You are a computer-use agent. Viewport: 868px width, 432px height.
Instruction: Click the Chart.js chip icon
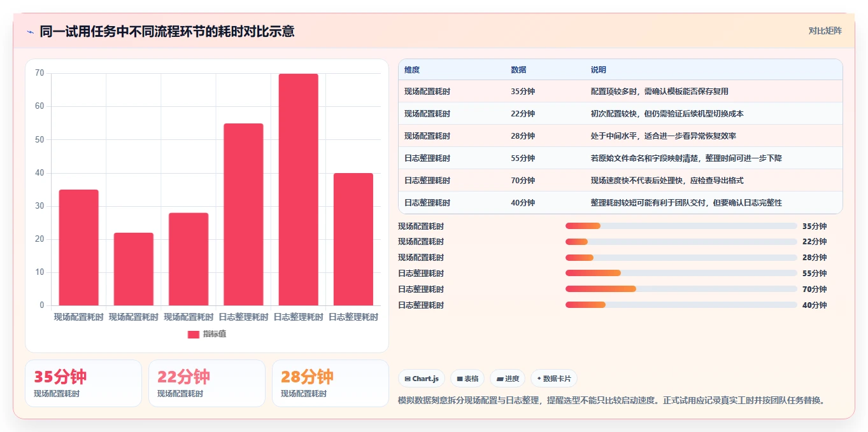click(x=408, y=379)
